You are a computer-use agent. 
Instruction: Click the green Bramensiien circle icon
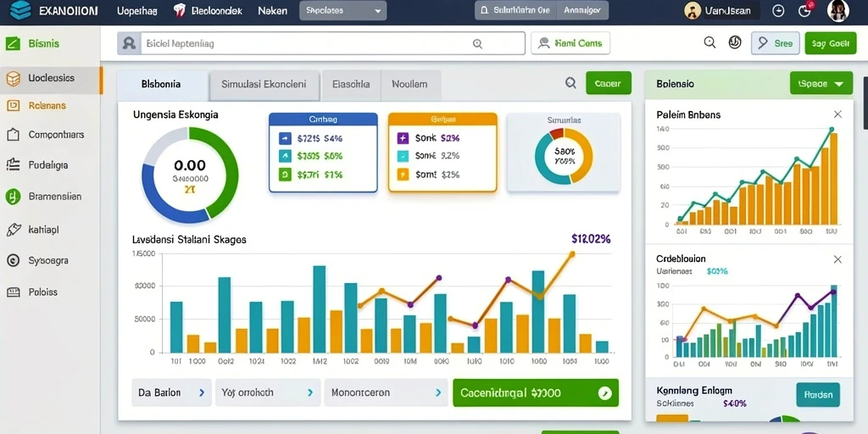13,196
